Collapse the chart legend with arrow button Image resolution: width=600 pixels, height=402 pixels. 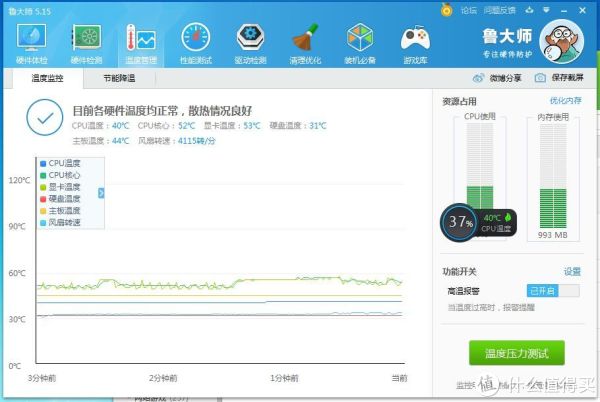101,193
